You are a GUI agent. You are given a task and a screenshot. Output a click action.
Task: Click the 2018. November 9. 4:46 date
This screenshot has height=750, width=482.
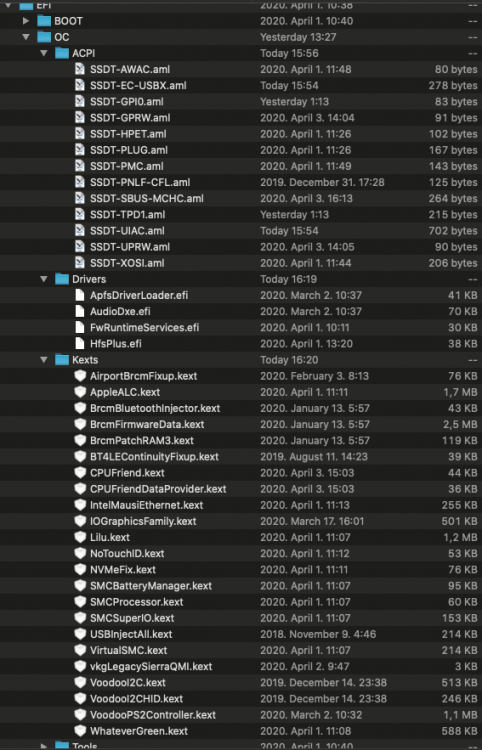318,634
